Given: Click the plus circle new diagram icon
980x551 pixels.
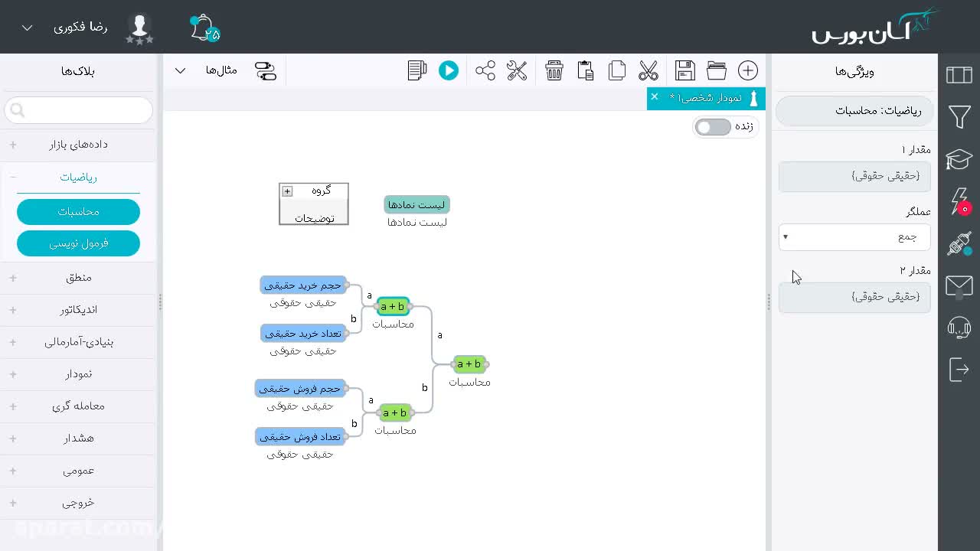Looking at the screenshot, I should coord(748,70).
